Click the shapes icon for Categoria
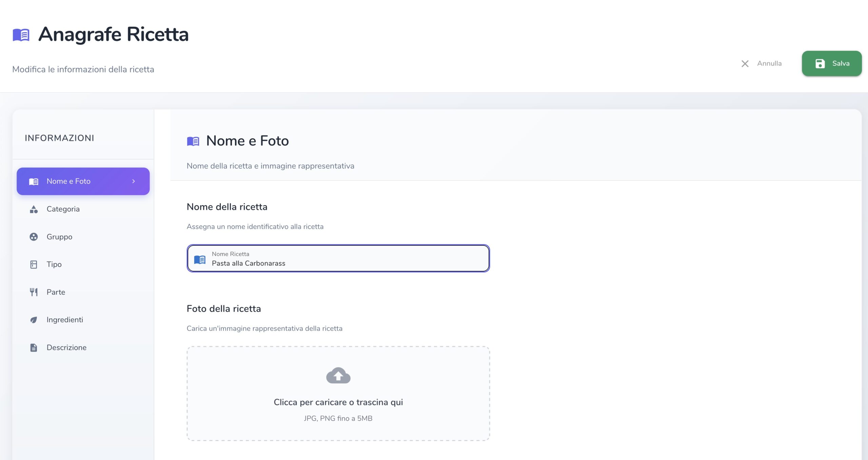 coord(34,209)
